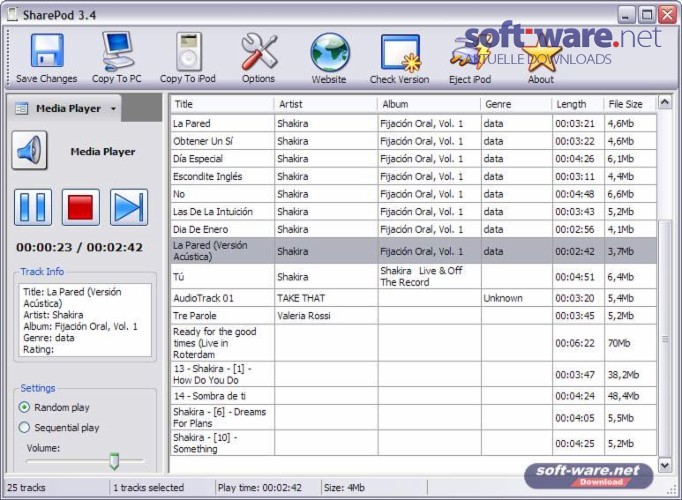Click the highlighted 'La Pared (Versión Acústica)' row
Image resolution: width=682 pixels, height=500 pixels.
(413, 251)
